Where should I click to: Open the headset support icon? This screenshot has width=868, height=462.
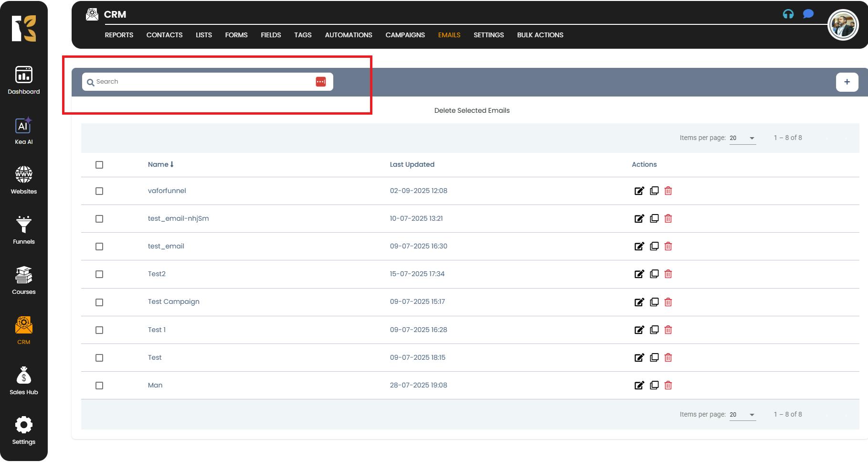[788, 14]
